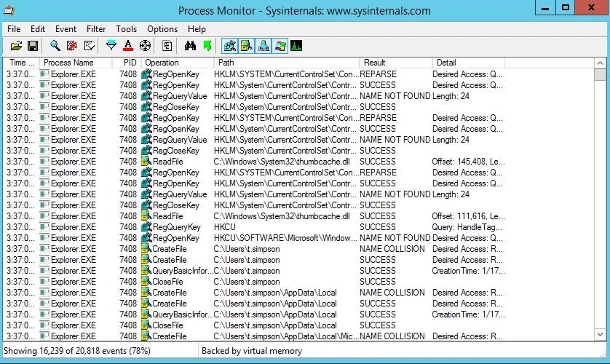Toggle Show Registry Activity button
Screen dimensions: 610x364
click(229, 46)
